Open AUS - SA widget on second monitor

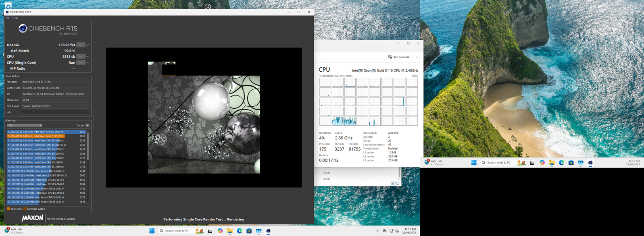point(434,163)
